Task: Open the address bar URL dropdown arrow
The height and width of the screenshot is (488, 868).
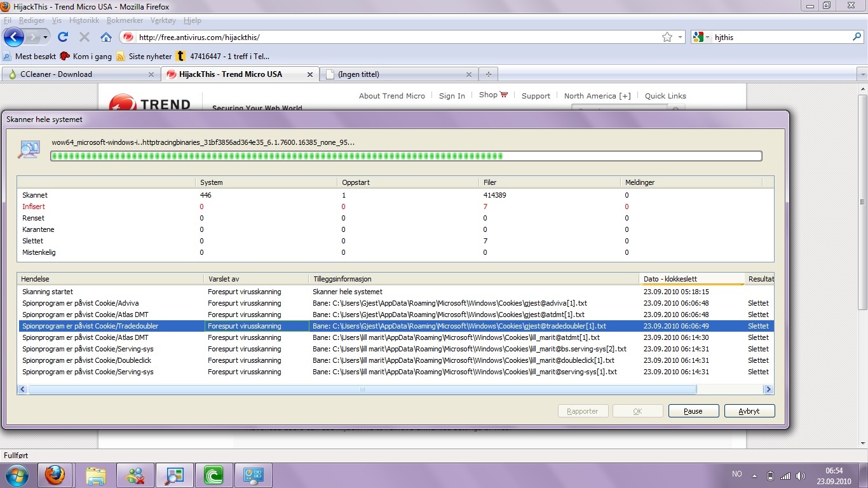Action: tap(681, 37)
